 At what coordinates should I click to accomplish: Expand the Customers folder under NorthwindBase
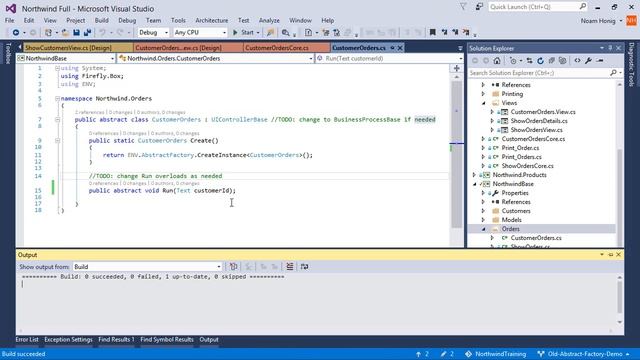(x=483, y=211)
